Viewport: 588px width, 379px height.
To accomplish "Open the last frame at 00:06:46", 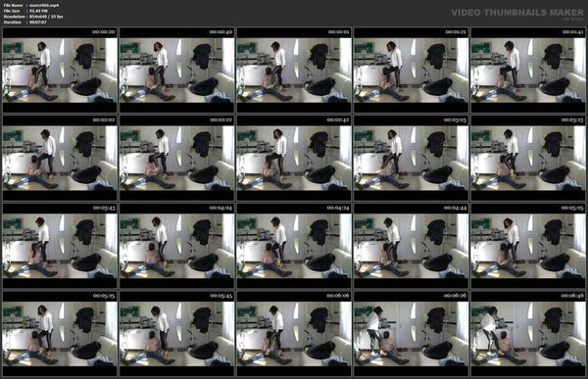I will point(528,334).
